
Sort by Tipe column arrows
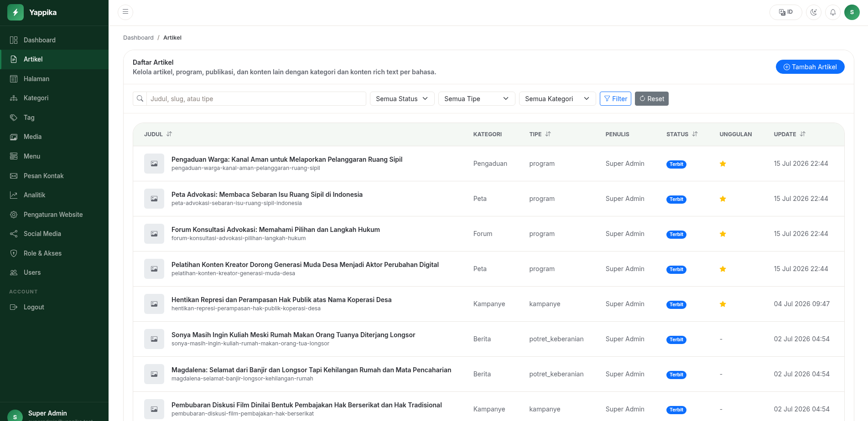click(x=548, y=134)
